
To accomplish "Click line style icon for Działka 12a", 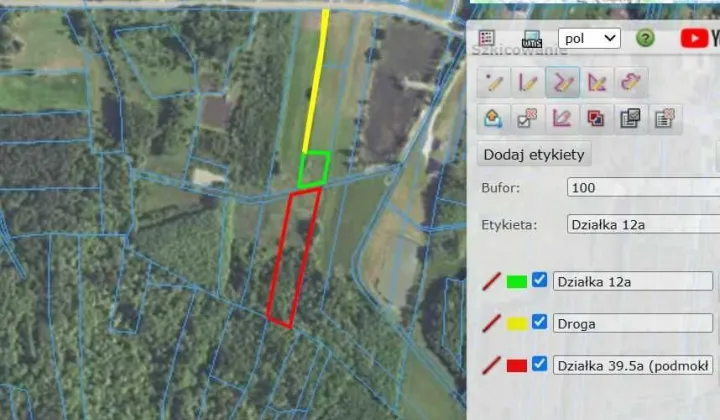I will pos(491,281).
